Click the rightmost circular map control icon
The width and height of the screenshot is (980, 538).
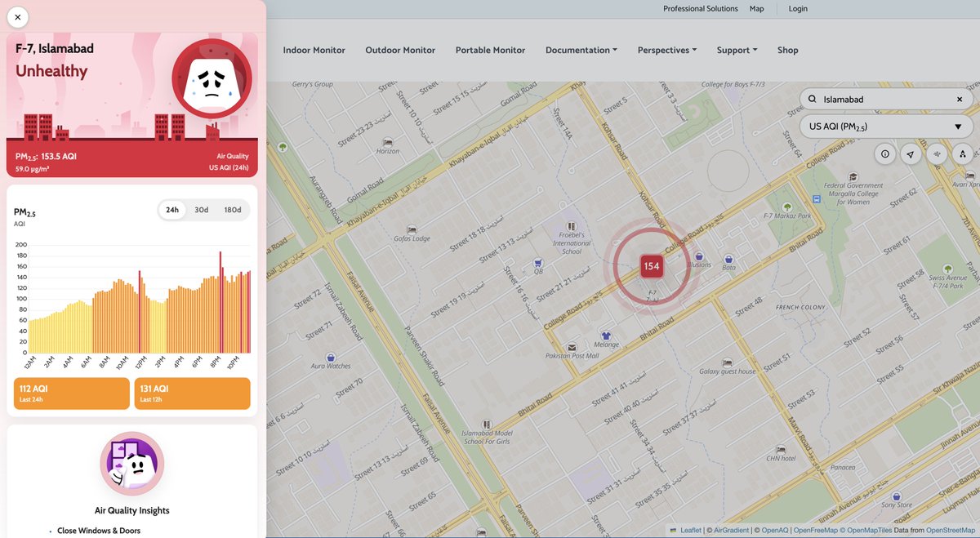963,153
